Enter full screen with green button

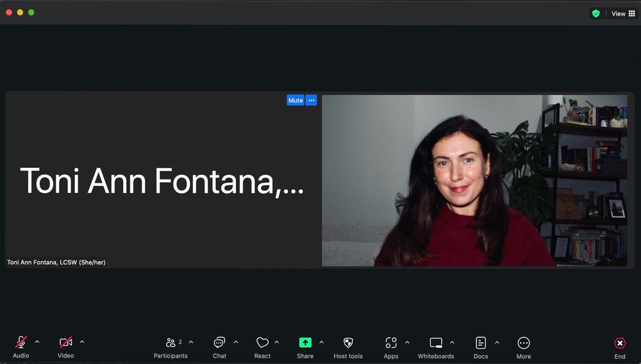31,12
